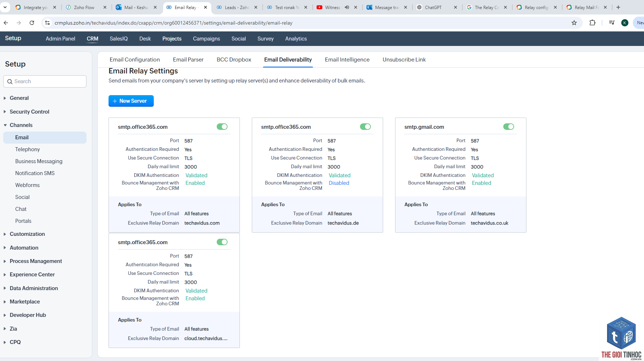Select the Email Configuration tab
Screen dimensions: 644x361
(x=135, y=60)
